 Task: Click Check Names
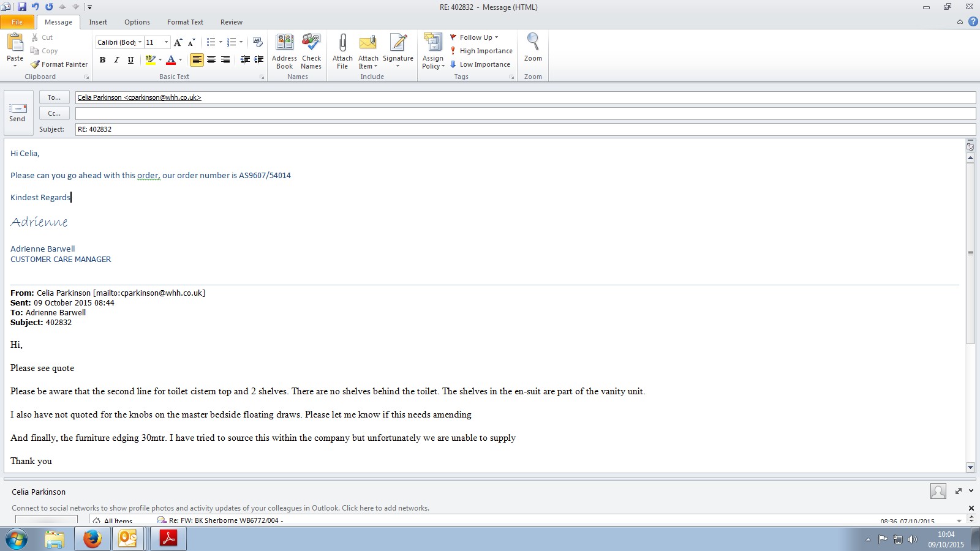tap(311, 51)
